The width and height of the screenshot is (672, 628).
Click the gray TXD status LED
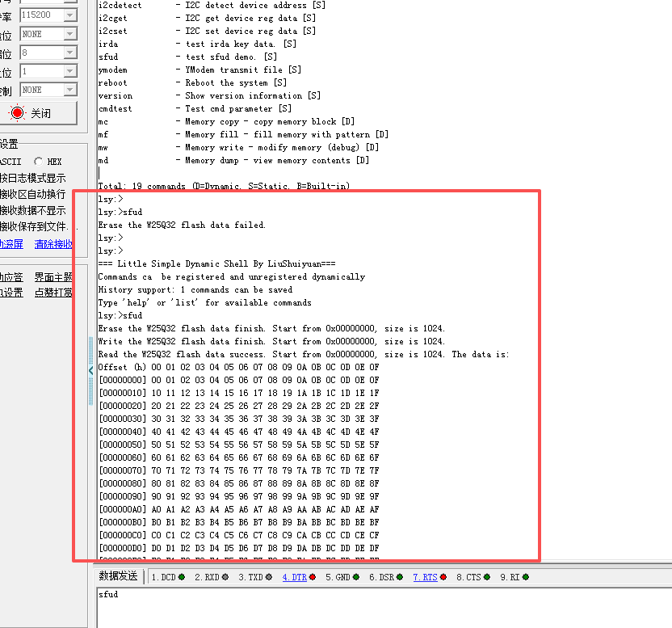[269, 577]
